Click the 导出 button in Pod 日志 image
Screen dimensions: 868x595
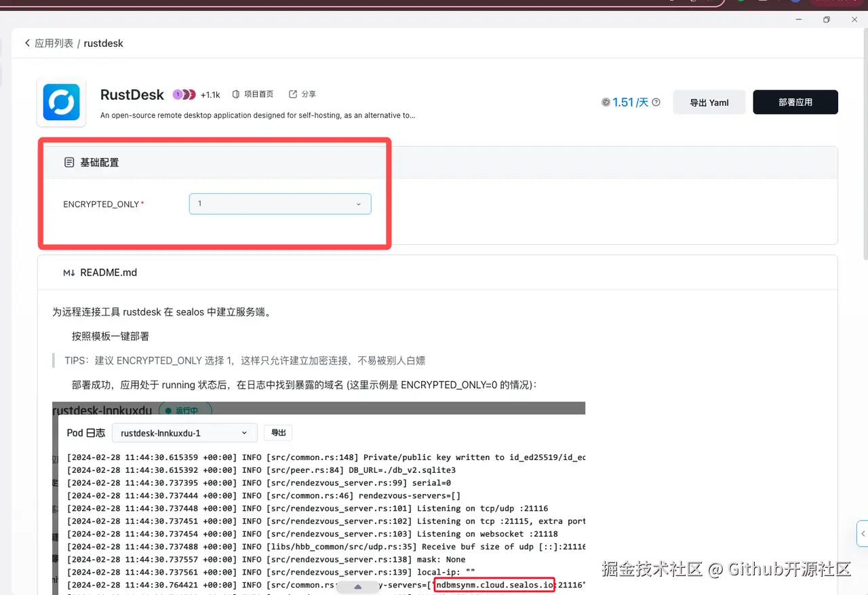click(279, 433)
